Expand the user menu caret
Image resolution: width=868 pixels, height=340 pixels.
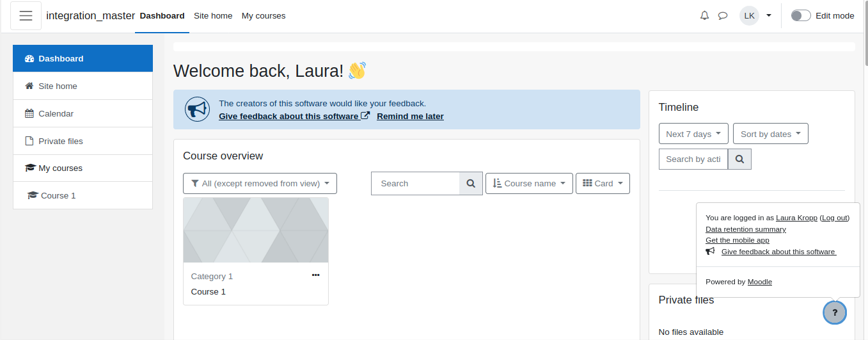coord(769,16)
